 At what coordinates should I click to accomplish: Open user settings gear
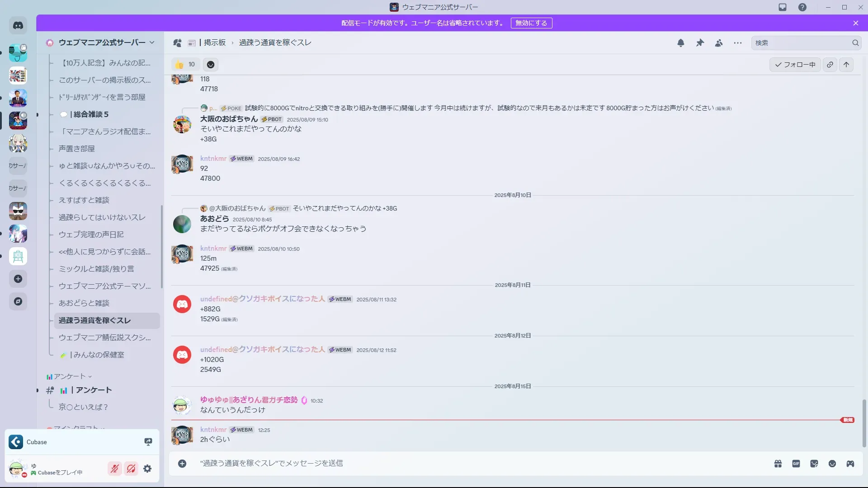pos(147,469)
